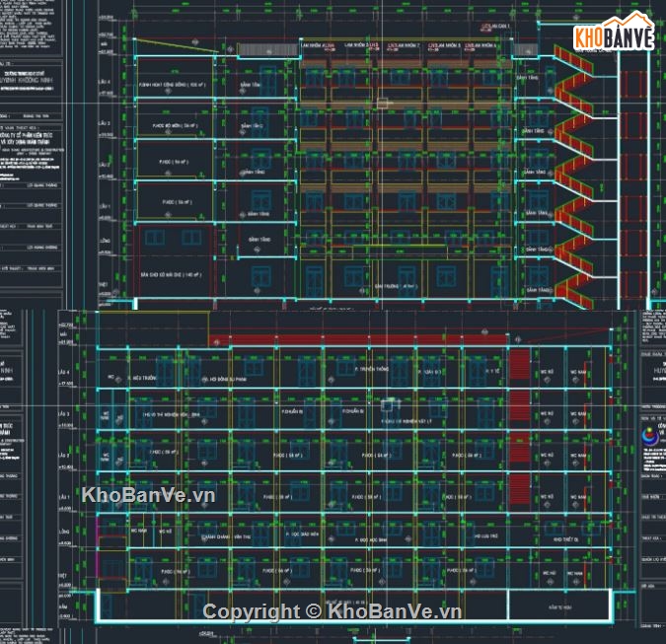This screenshot has height=644, width=666.
Task: Select the LẦU 1 level label in lower section
Action: [64, 497]
